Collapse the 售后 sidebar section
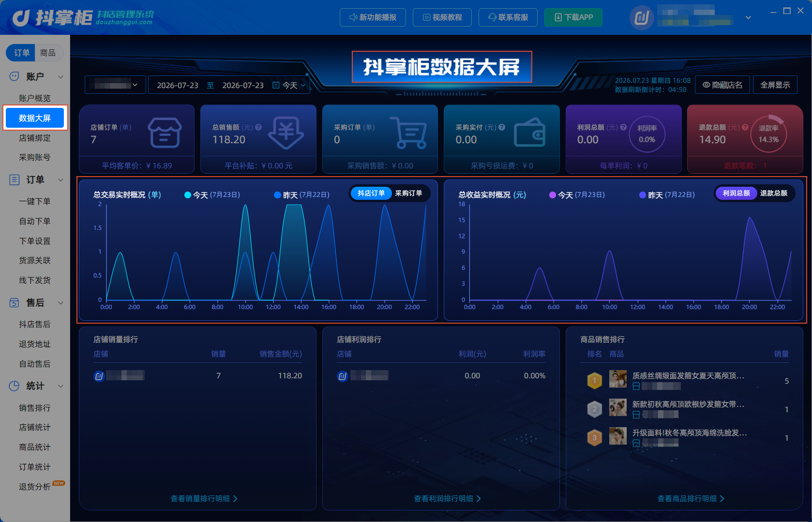Viewport: 812px width, 522px height. coord(60,303)
